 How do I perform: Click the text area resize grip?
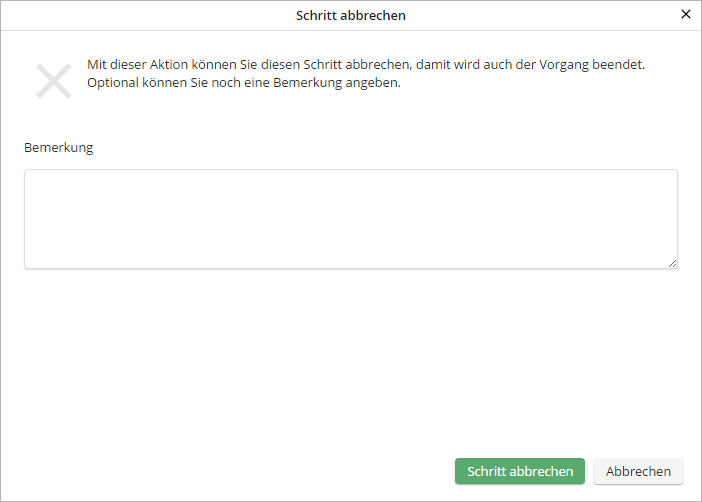[x=672, y=264]
